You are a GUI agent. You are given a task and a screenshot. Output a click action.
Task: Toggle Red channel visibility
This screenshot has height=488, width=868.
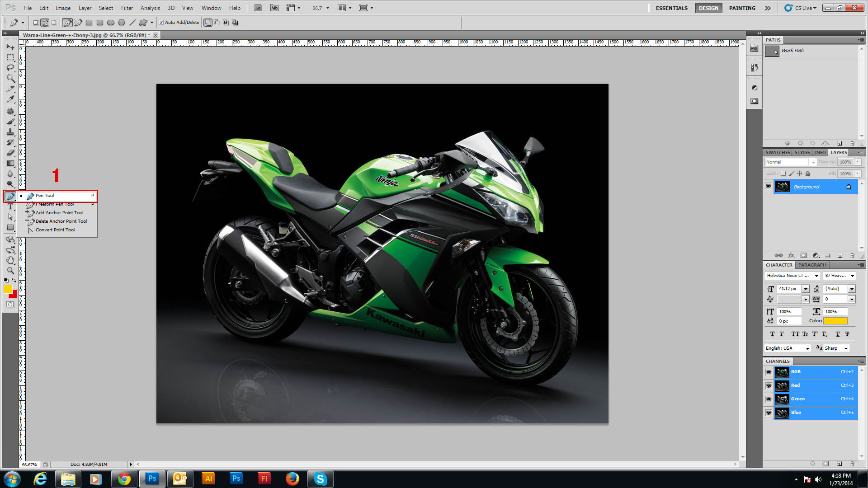click(x=769, y=385)
